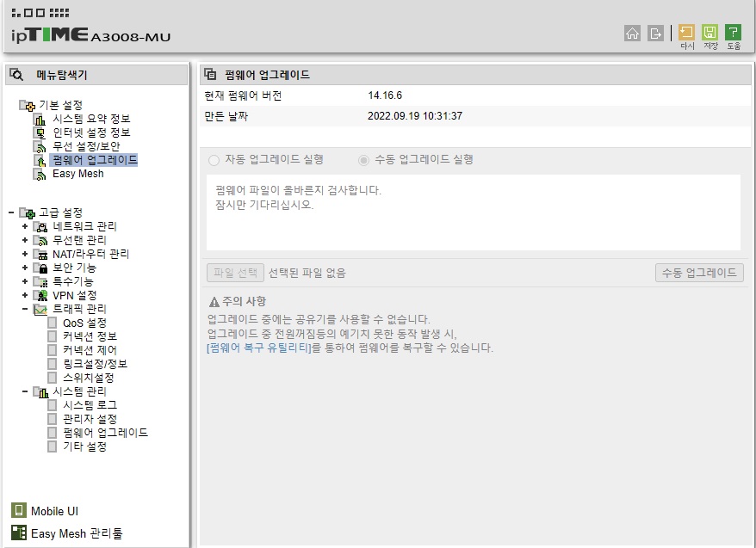756x548 pixels.
Task: Open 시스템 요약 정보 menu item
Action: [x=91, y=119]
